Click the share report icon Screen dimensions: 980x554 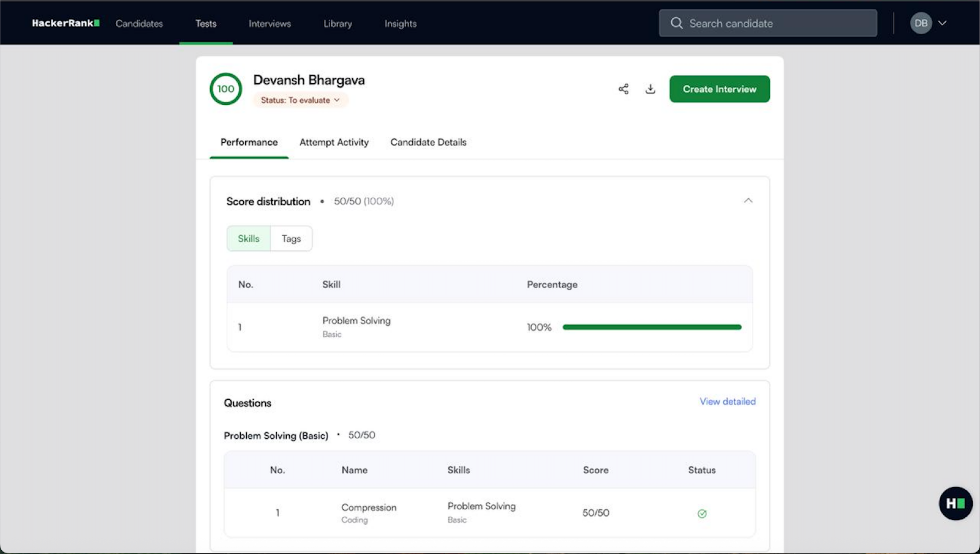[624, 89]
